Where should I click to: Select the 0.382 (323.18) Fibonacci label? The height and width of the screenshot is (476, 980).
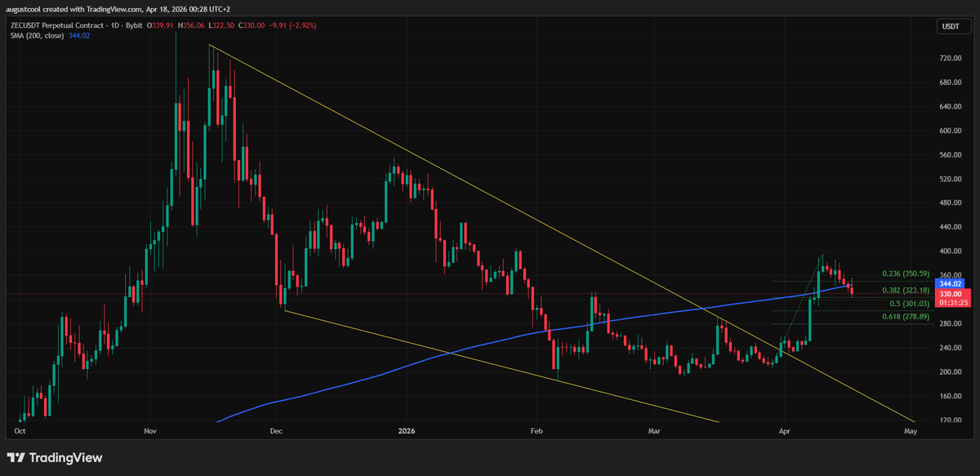[x=907, y=290]
